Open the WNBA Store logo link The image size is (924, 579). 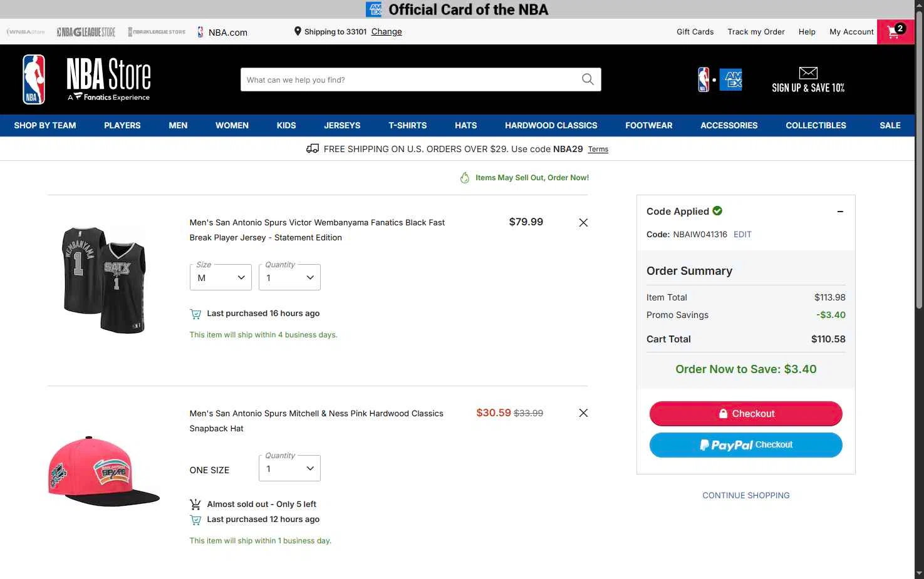point(26,32)
